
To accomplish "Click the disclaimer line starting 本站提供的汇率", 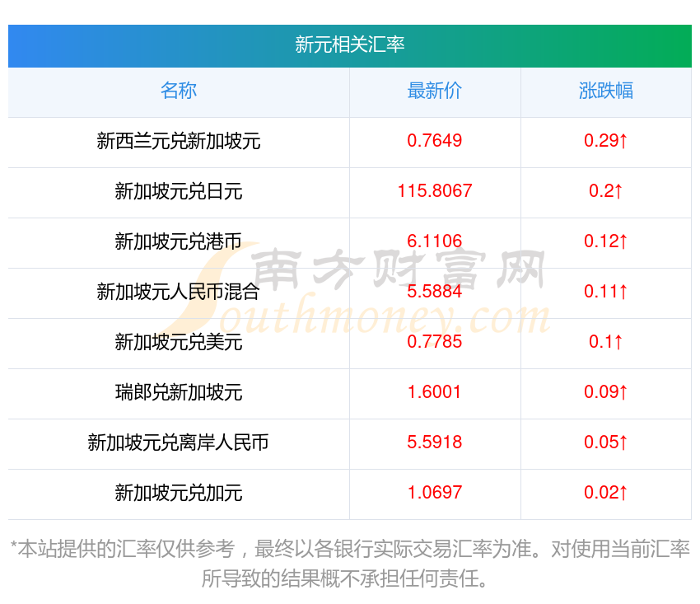I will tap(350, 549).
